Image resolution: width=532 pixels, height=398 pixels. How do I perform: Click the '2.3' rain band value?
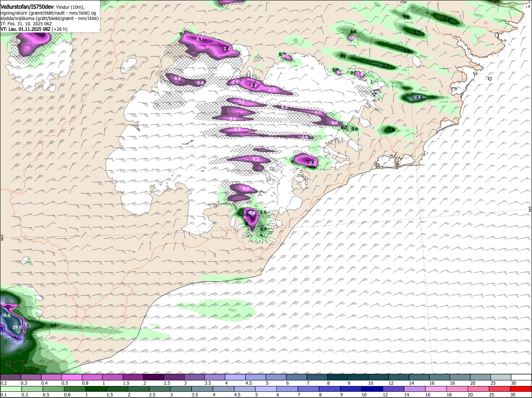tap(417, 32)
